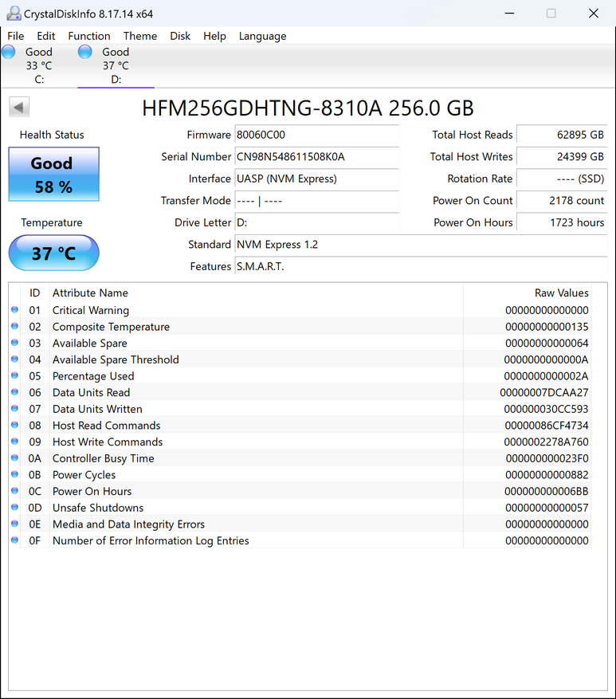Click the status orb beside Power Cycles

14,475
